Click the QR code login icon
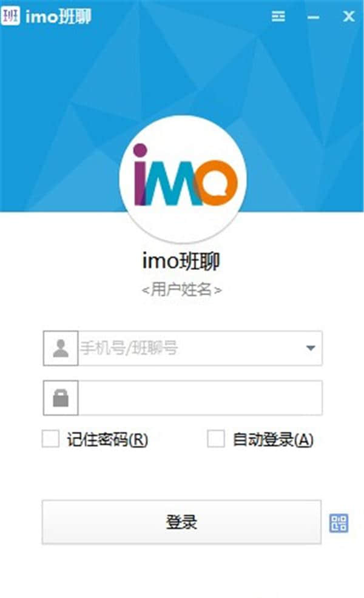The width and height of the screenshot is (364, 598). (x=339, y=523)
